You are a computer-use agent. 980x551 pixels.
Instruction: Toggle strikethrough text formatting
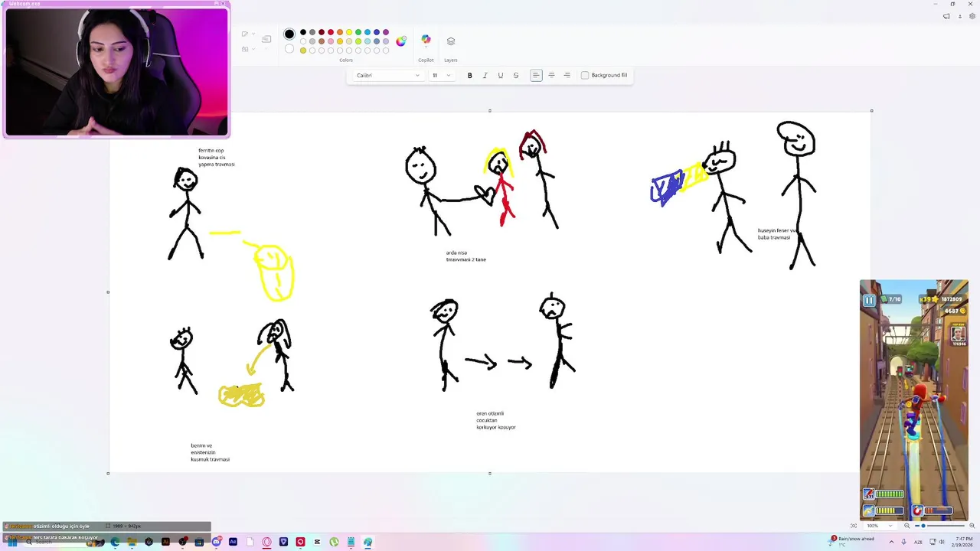(516, 75)
